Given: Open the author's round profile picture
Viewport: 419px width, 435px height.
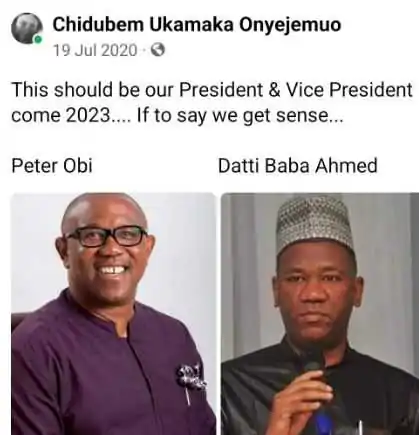Looking at the screenshot, I should (x=27, y=29).
